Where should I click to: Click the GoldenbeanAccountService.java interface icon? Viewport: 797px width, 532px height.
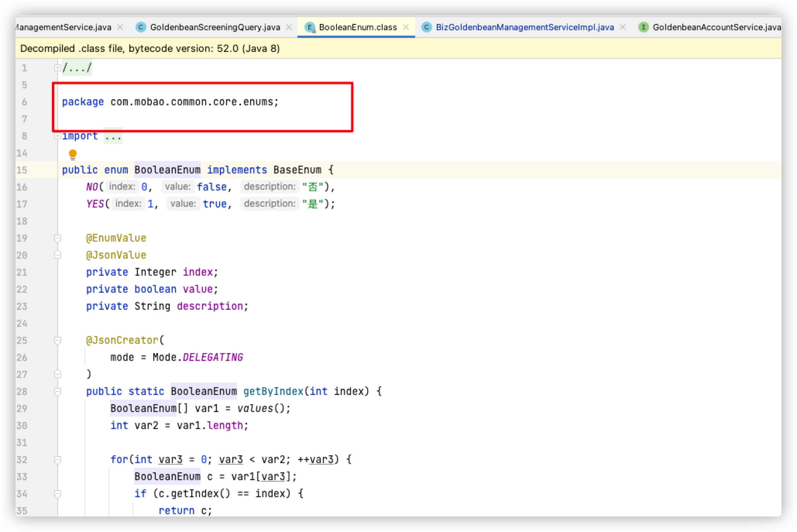[643, 27]
